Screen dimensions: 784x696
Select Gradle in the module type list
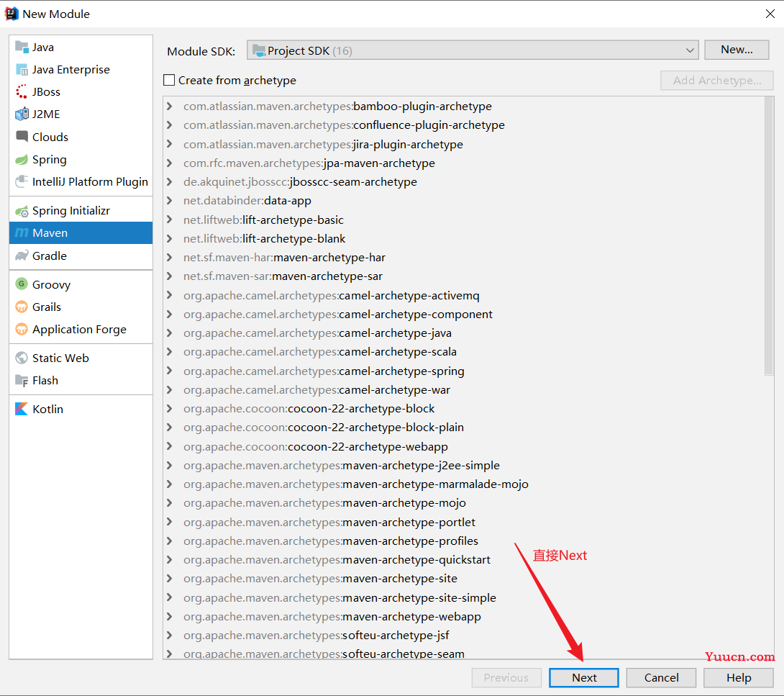[81, 256]
